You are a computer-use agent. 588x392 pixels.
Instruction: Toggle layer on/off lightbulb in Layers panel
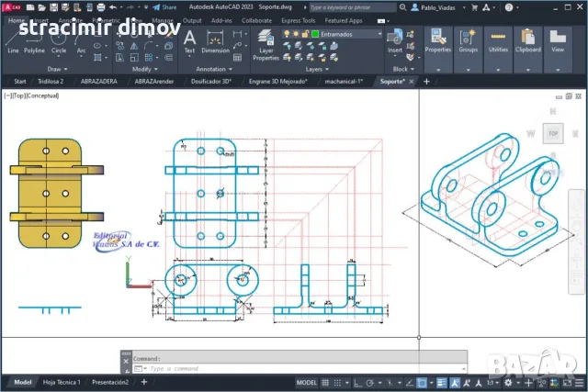(287, 34)
